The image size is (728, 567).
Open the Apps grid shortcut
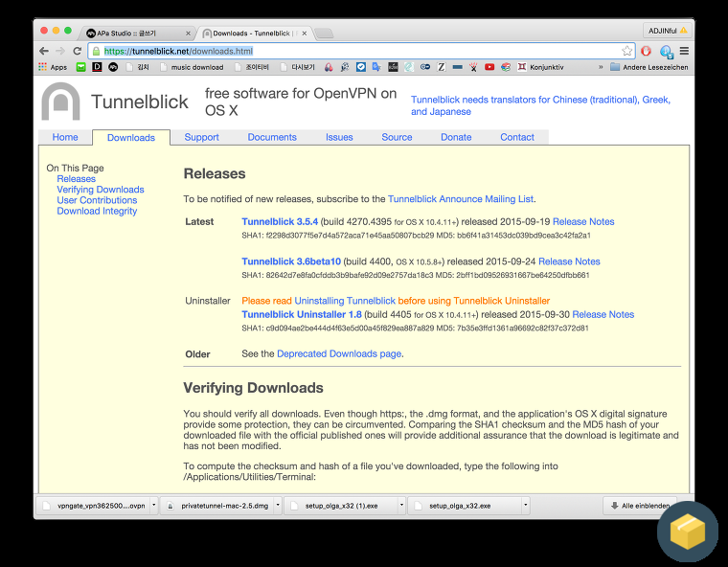click(53, 67)
